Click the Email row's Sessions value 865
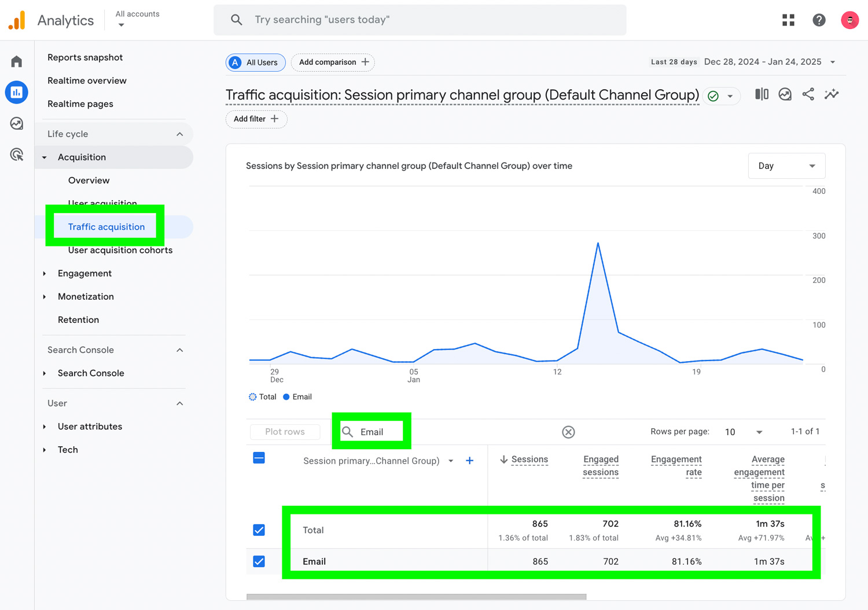This screenshot has height=610, width=868. 540,561
